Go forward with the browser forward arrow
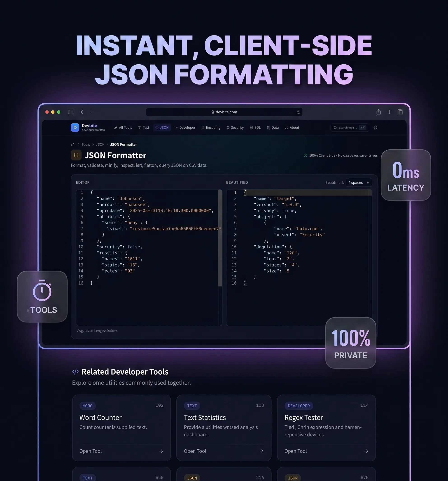448x481 pixels. (91, 112)
